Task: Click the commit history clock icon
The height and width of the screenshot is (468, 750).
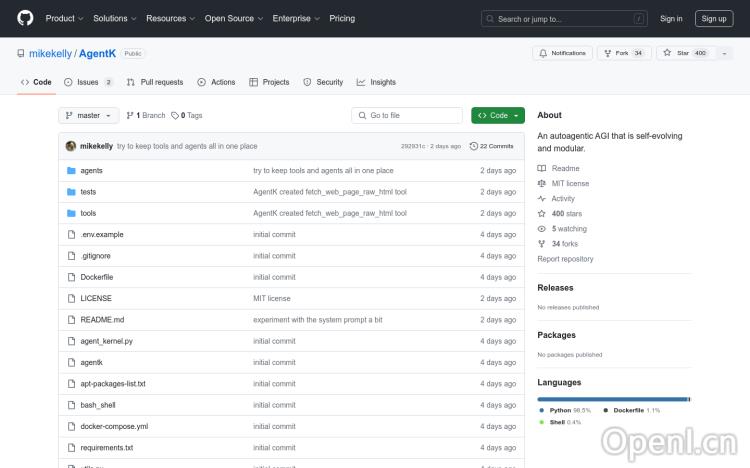Action: click(x=474, y=146)
